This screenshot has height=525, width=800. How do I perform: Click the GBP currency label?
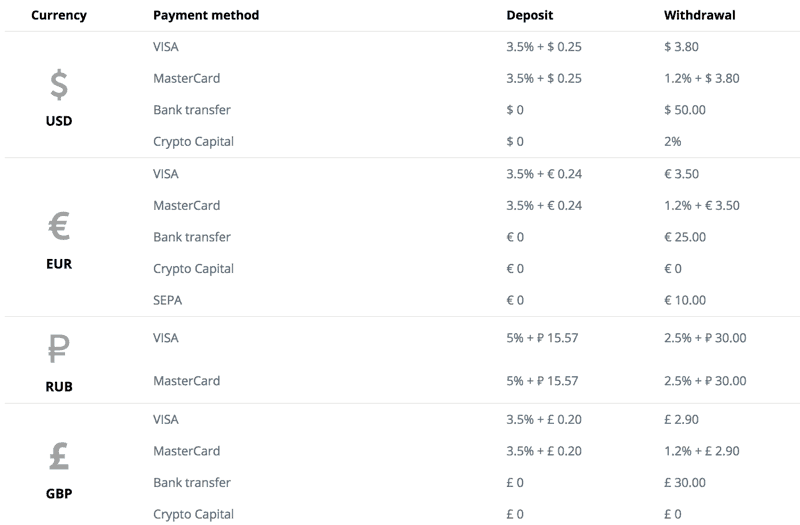(x=59, y=494)
